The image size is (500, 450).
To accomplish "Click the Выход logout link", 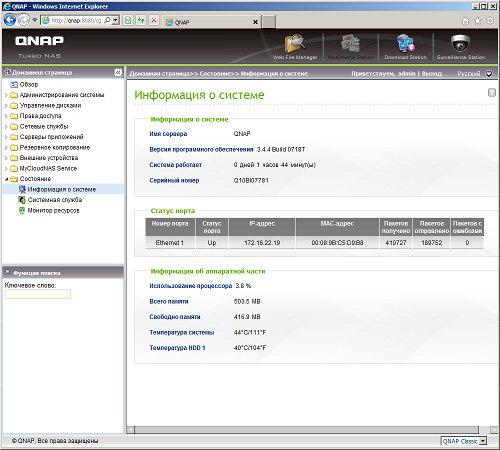I will (x=431, y=73).
